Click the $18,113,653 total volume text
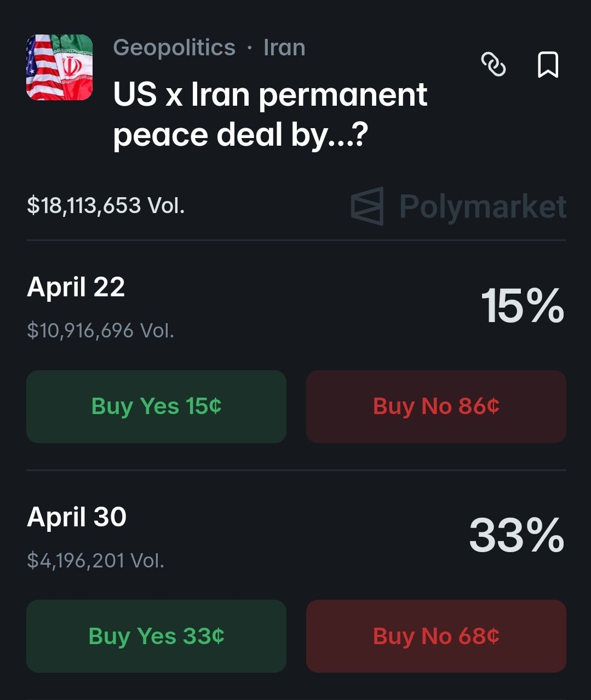The height and width of the screenshot is (700, 591). coord(106,205)
